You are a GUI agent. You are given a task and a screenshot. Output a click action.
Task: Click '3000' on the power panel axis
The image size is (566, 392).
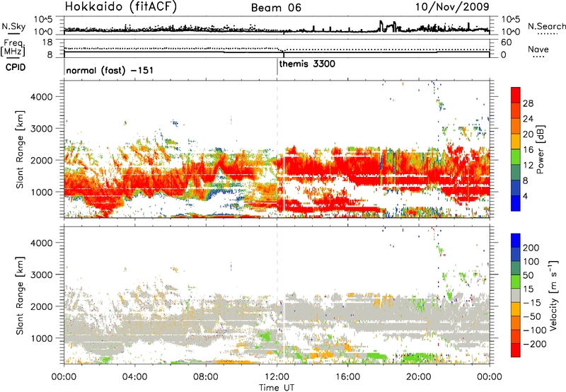click(x=41, y=129)
